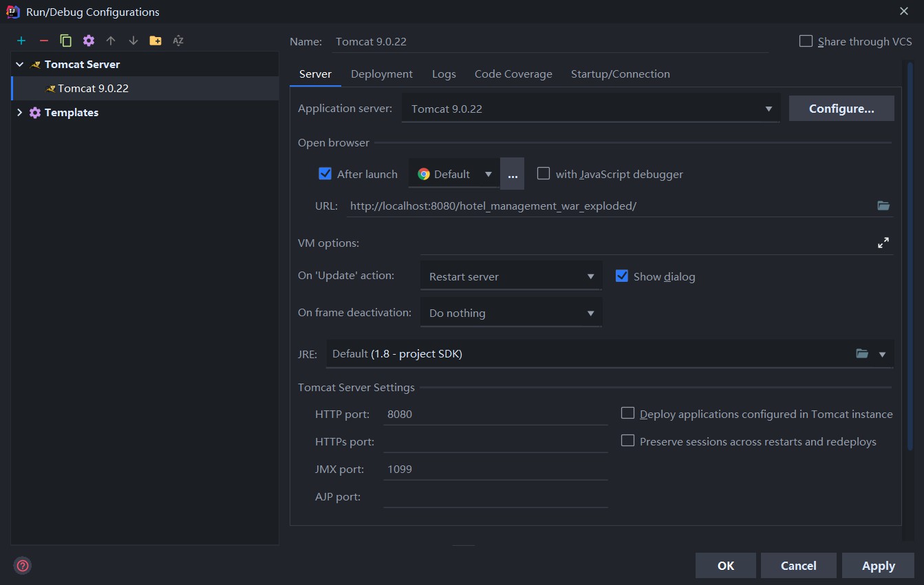Screen dimensions: 924x585
Task: Open edit templates gear icon in toolbar
Action: (x=89, y=41)
